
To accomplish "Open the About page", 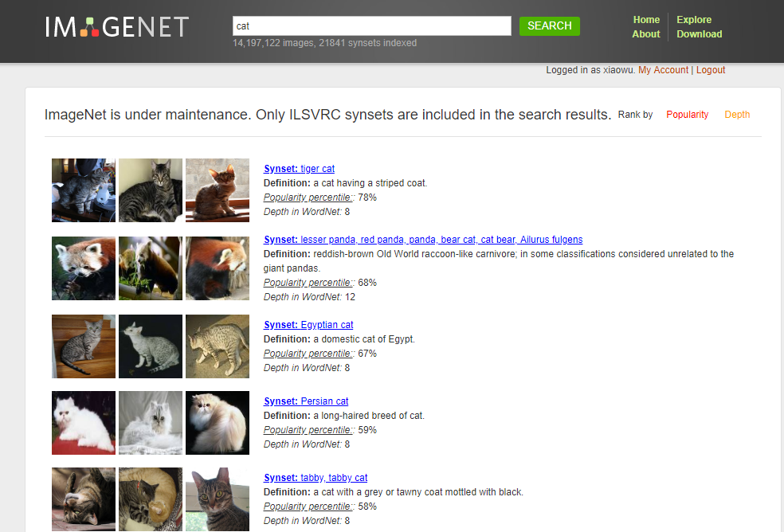I will pyautogui.click(x=646, y=34).
